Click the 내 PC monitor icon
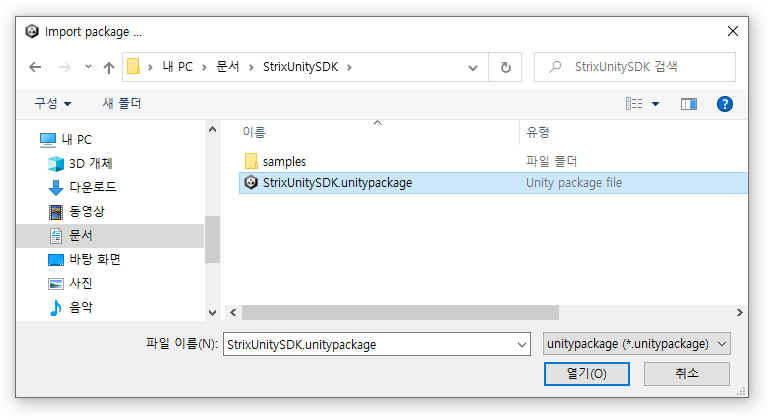The height and width of the screenshot is (420, 768). pos(48,140)
